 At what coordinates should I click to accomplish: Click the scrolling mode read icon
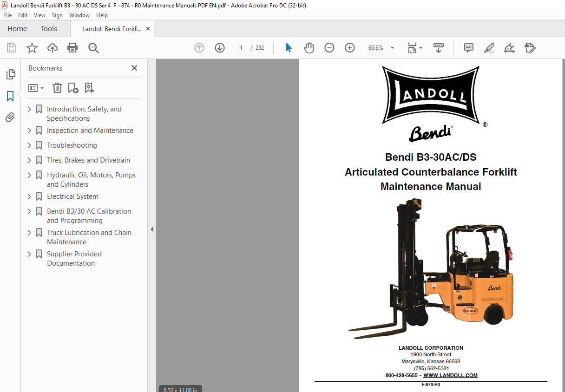439,48
